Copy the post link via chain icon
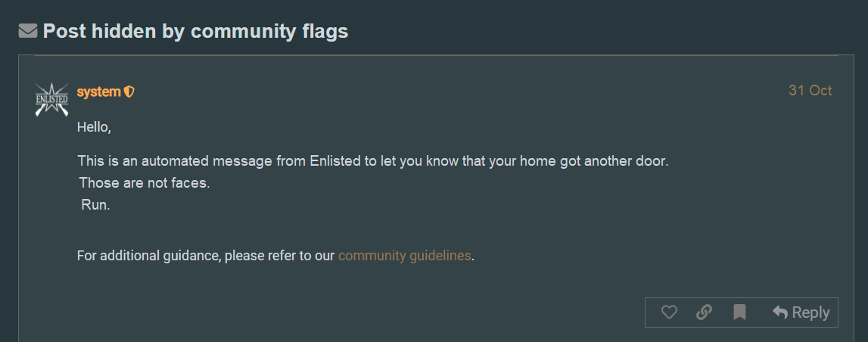This screenshot has width=868, height=342. (704, 312)
